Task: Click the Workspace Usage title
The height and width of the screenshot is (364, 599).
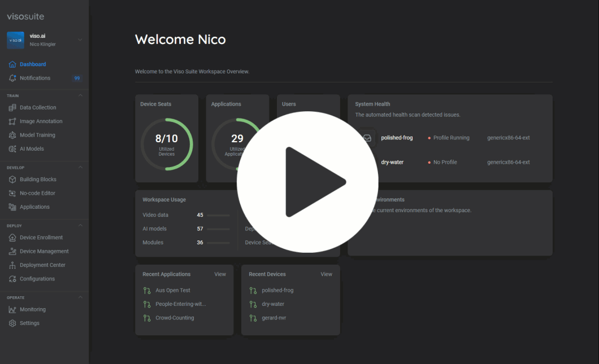Action: coord(164,200)
